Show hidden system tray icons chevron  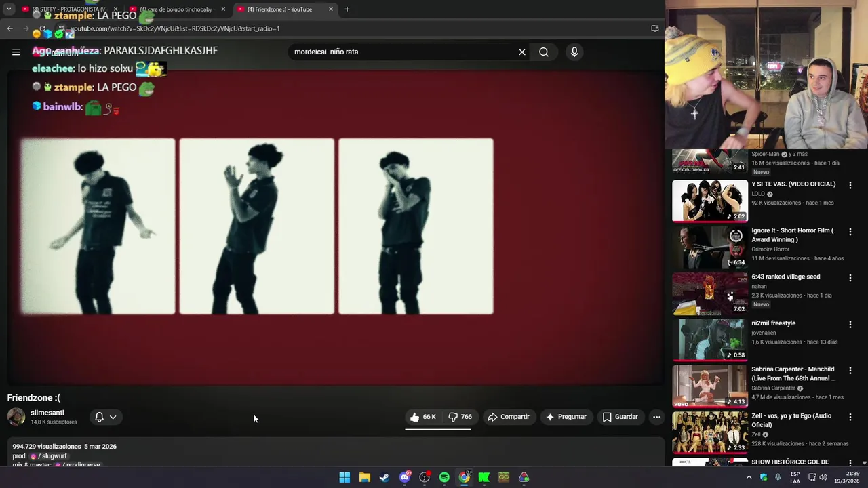749,477
